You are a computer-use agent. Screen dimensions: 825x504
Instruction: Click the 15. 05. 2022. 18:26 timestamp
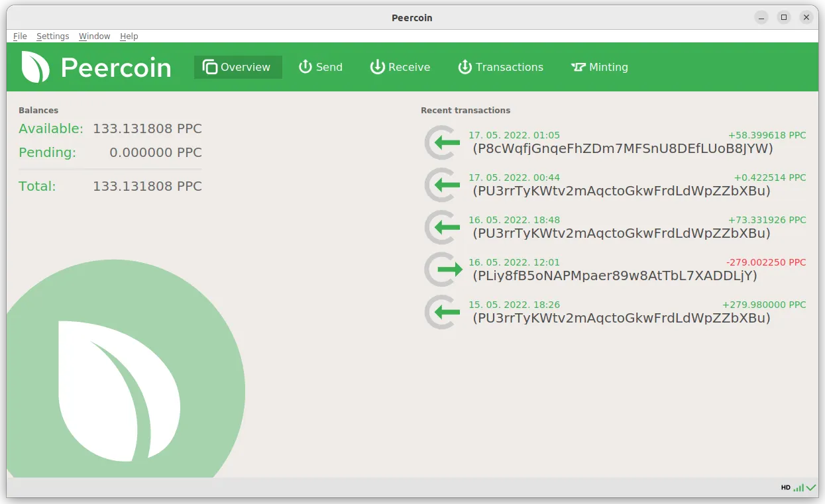[514, 305]
